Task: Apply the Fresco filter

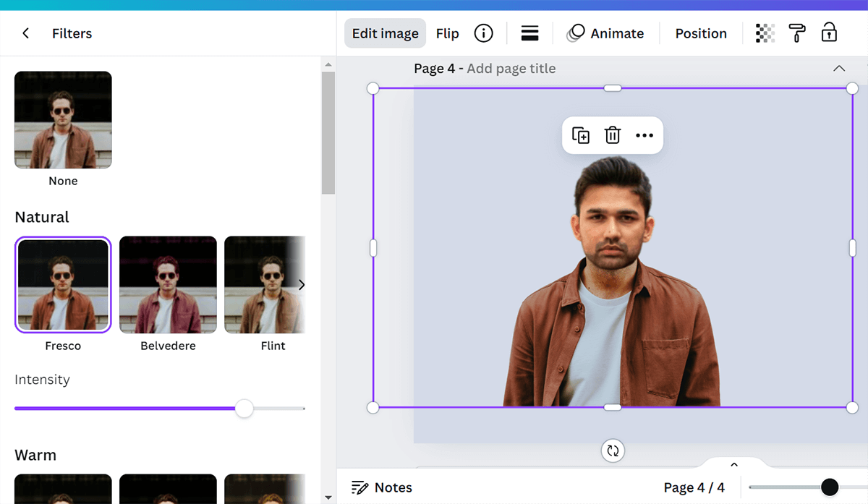Action: click(63, 285)
